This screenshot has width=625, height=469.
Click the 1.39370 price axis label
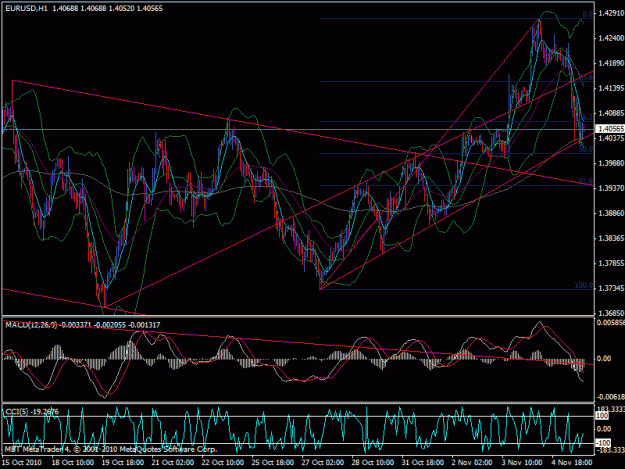tap(611, 188)
